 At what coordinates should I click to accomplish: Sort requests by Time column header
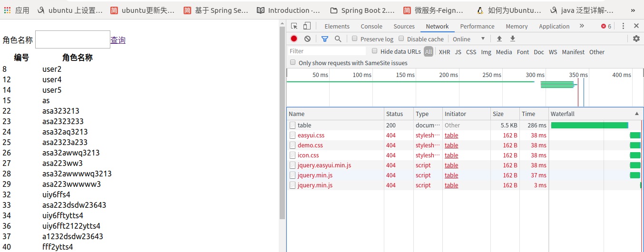(534, 114)
